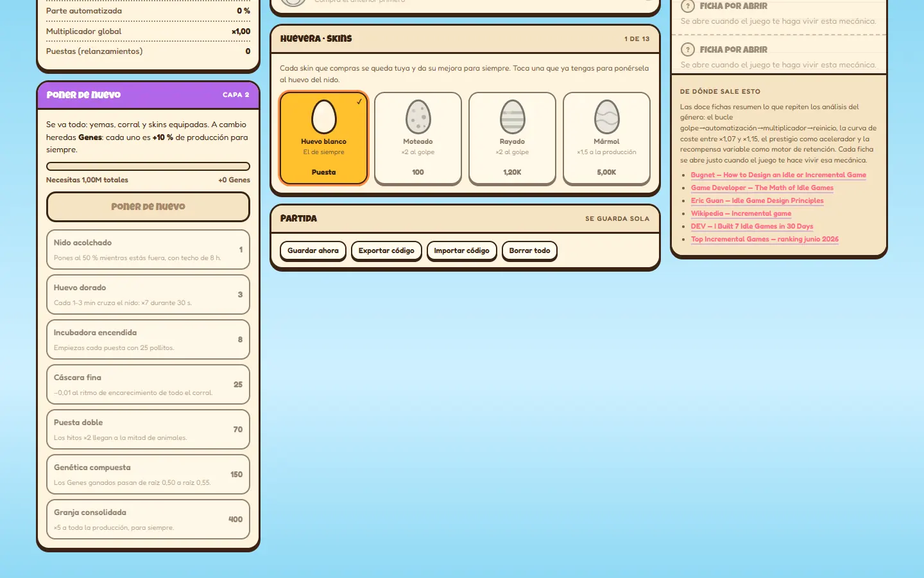The image size is (924, 578).
Task: Select the Huevo blanco egg skin
Action: coord(323,138)
